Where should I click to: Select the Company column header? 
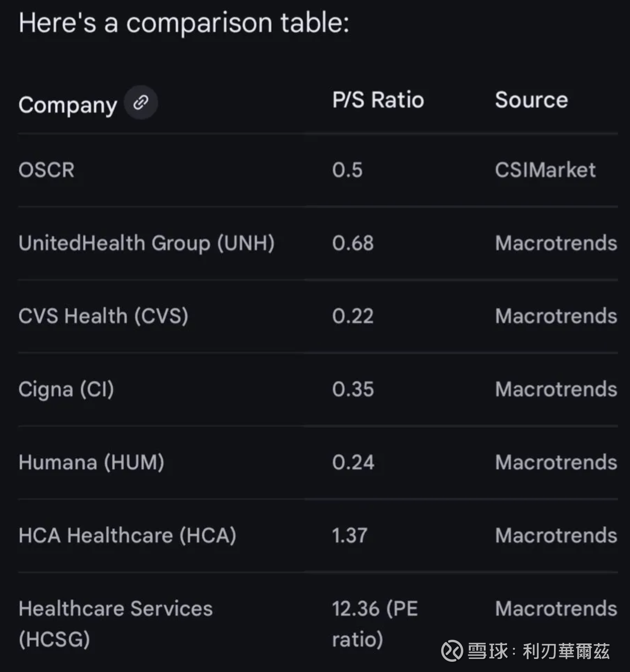(68, 105)
